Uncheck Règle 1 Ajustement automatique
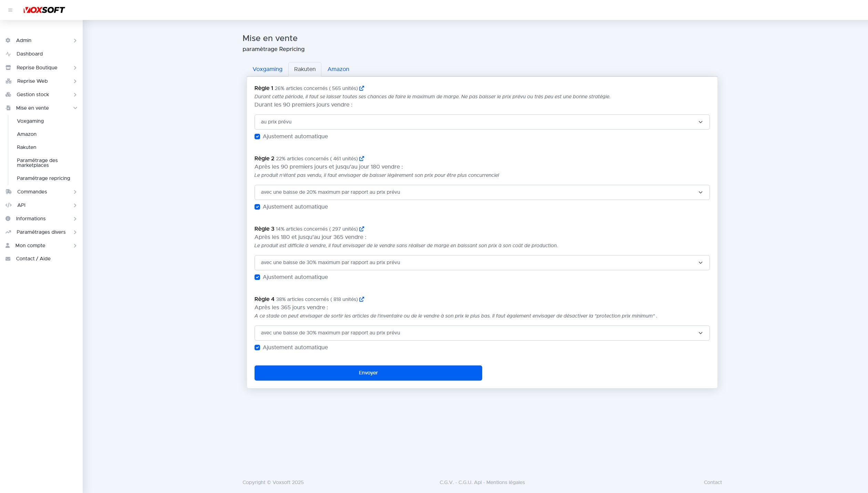This screenshot has width=868, height=493. point(257,137)
